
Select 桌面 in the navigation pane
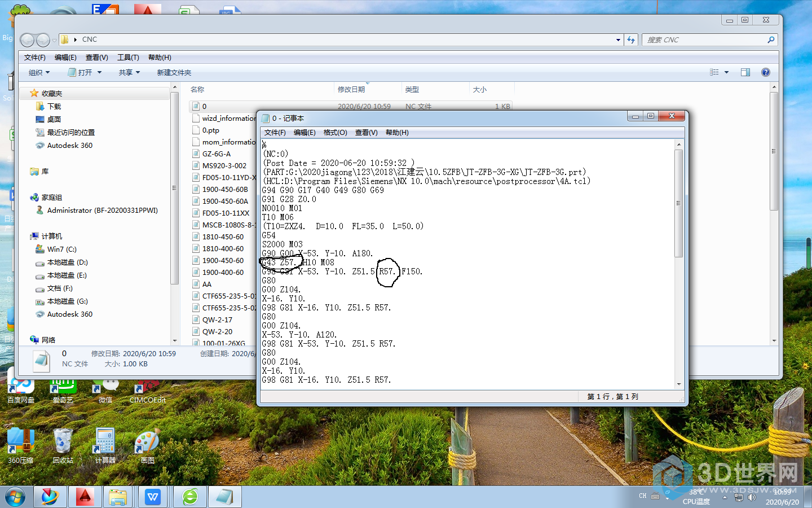(54, 119)
